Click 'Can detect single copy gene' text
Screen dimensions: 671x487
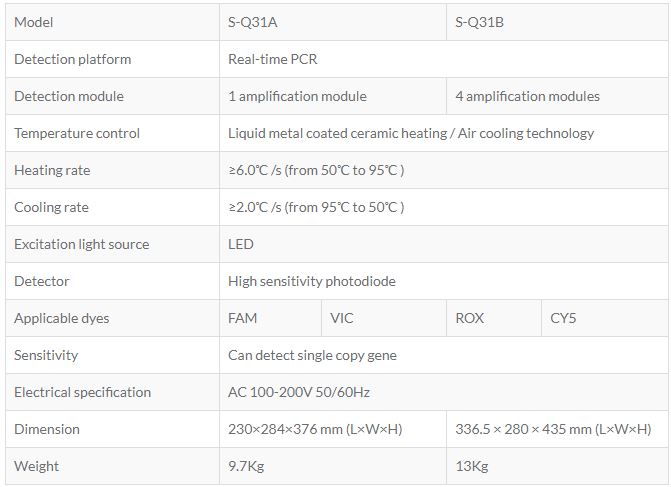click(x=313, y=355)
